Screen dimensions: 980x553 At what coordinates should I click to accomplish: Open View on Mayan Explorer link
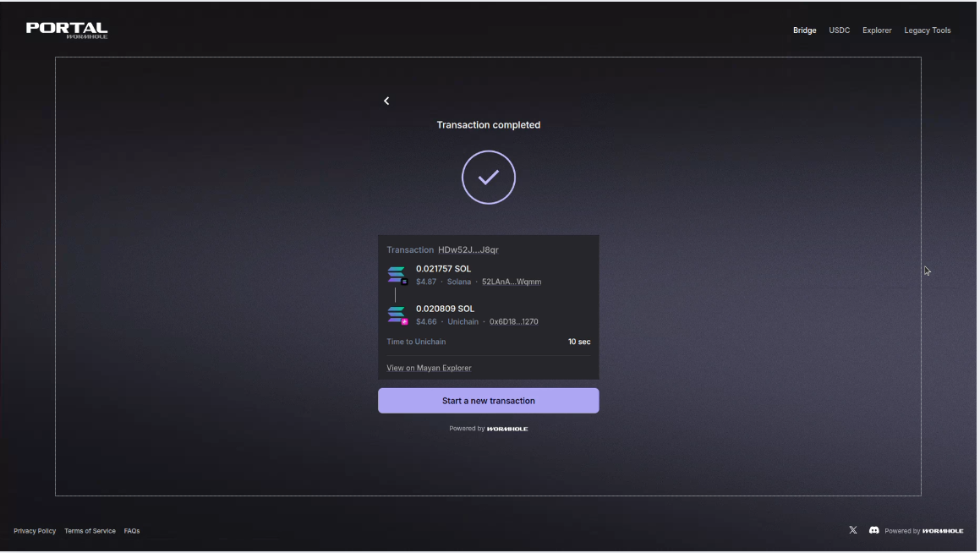(x=429, y=368)
